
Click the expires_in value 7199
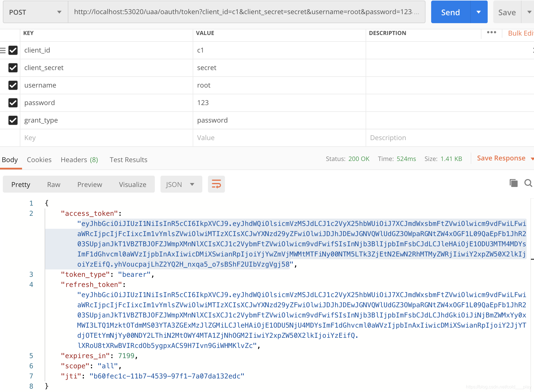[x=126, y=356]
